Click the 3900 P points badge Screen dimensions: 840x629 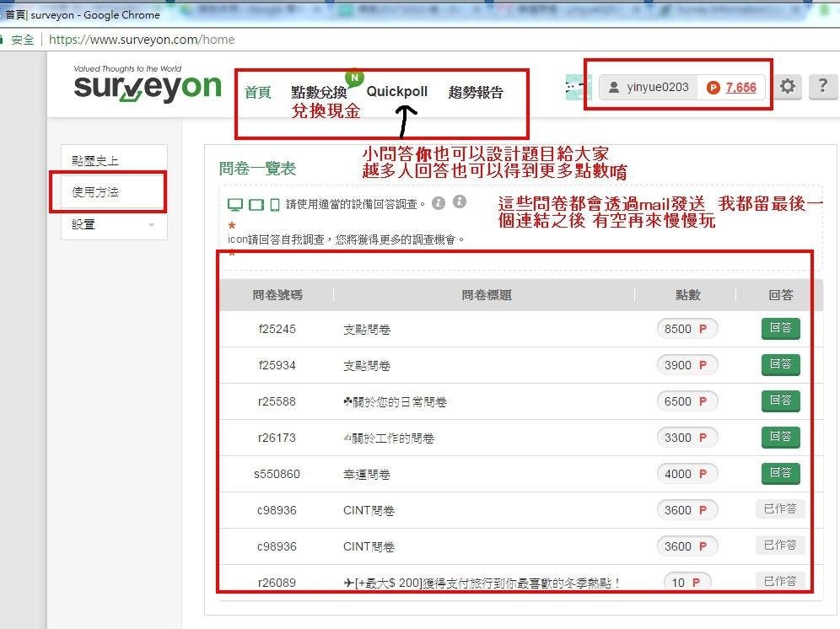pos(687,365)
